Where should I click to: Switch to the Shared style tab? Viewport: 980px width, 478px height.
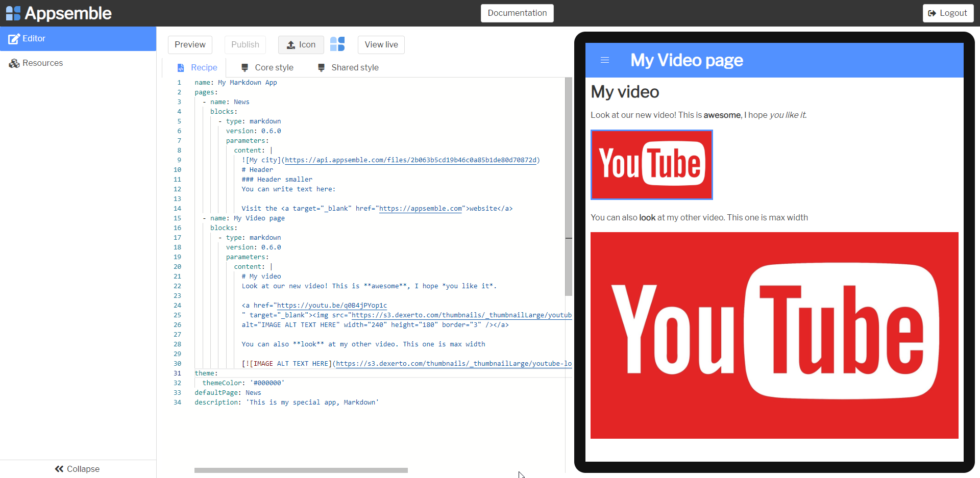[348, 68]
